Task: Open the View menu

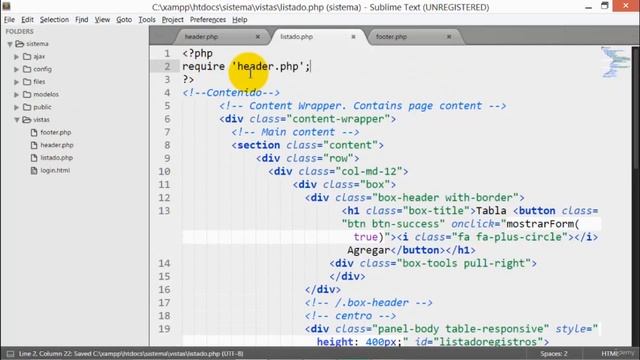Action: coord(102,20)
